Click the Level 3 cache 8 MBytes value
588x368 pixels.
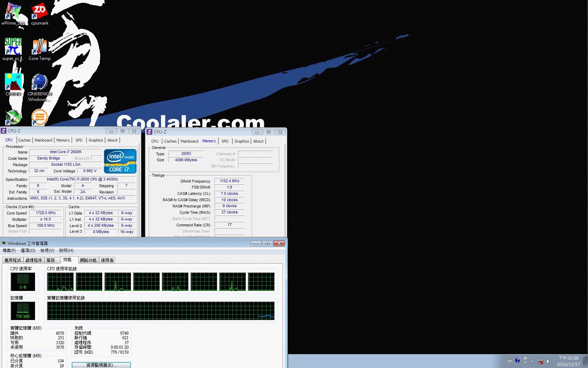click(x=101, y=232)
